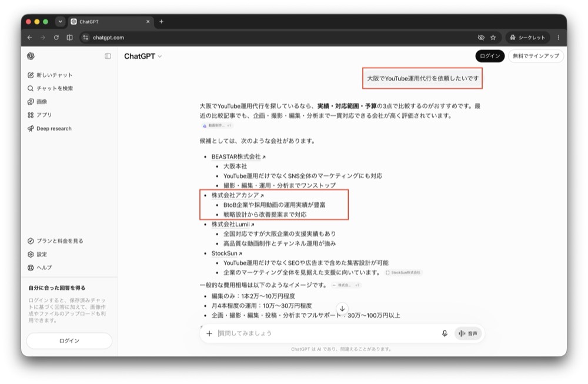Click the site info icon in address bar
The height and width of the screenshot is (384, 588).
pyautogui.click(x=85, y=38)
